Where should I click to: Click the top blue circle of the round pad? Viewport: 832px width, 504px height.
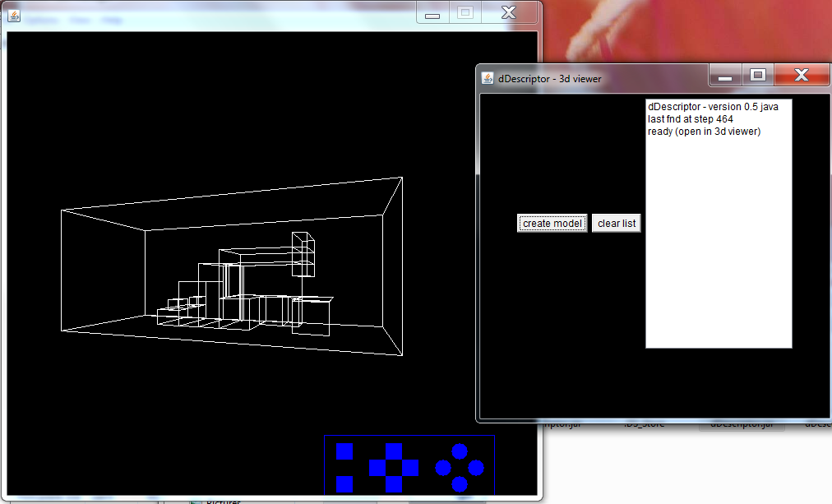[460, 451]
